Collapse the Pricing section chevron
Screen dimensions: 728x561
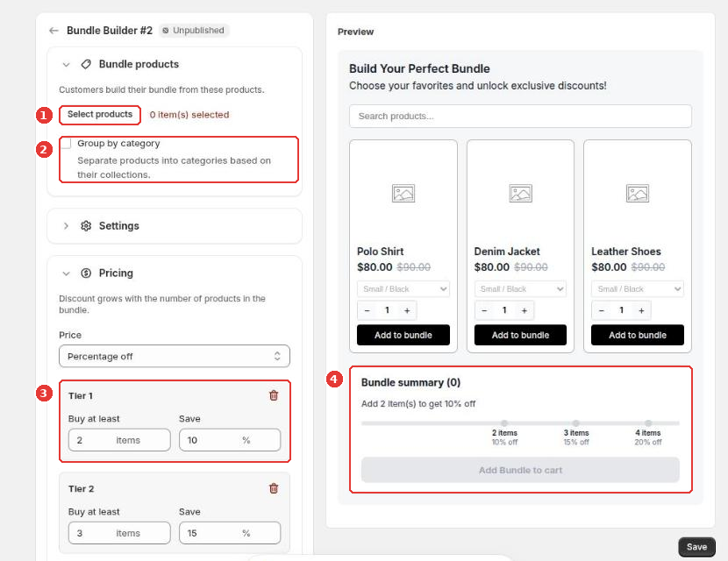click(66, 273)
